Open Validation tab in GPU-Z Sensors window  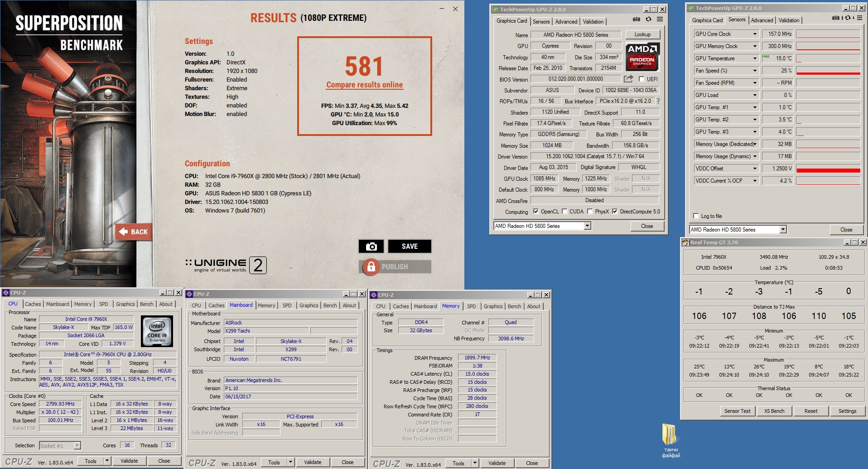(789, 20)
